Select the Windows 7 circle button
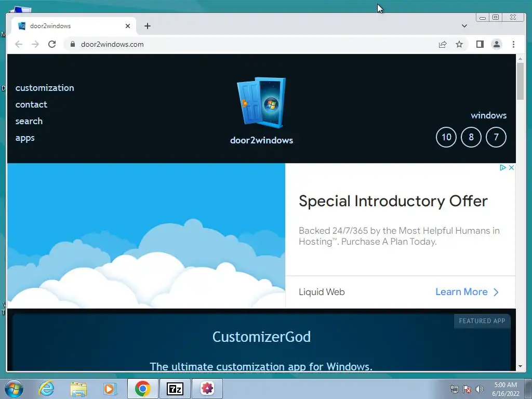This screenshot has height=399, width=532. [496, 137]
